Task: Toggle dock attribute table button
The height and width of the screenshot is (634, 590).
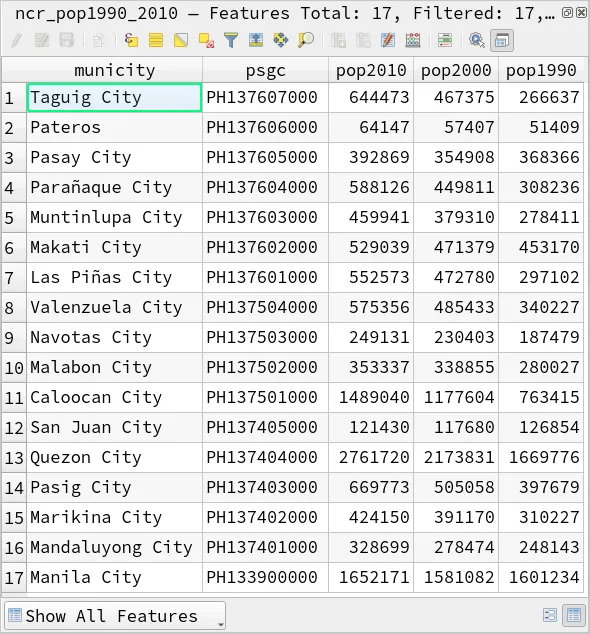Action: pyautogui.click(x=502, y=40)
